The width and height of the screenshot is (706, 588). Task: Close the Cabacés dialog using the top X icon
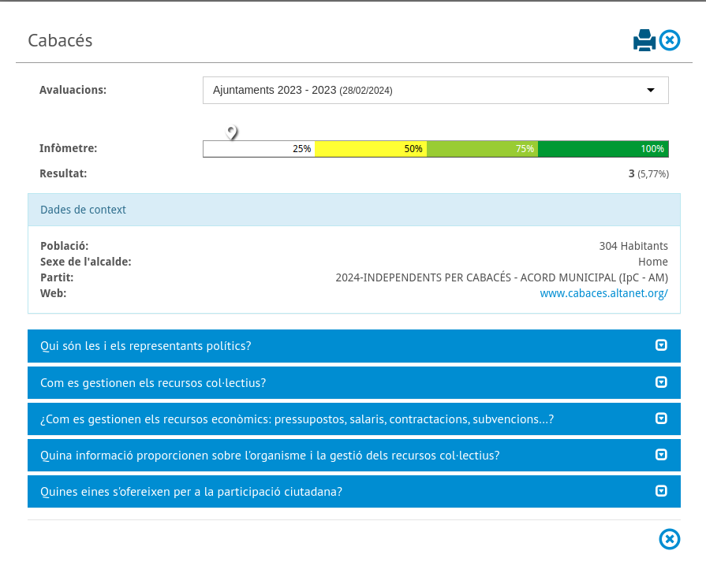[x=670, y=40]
